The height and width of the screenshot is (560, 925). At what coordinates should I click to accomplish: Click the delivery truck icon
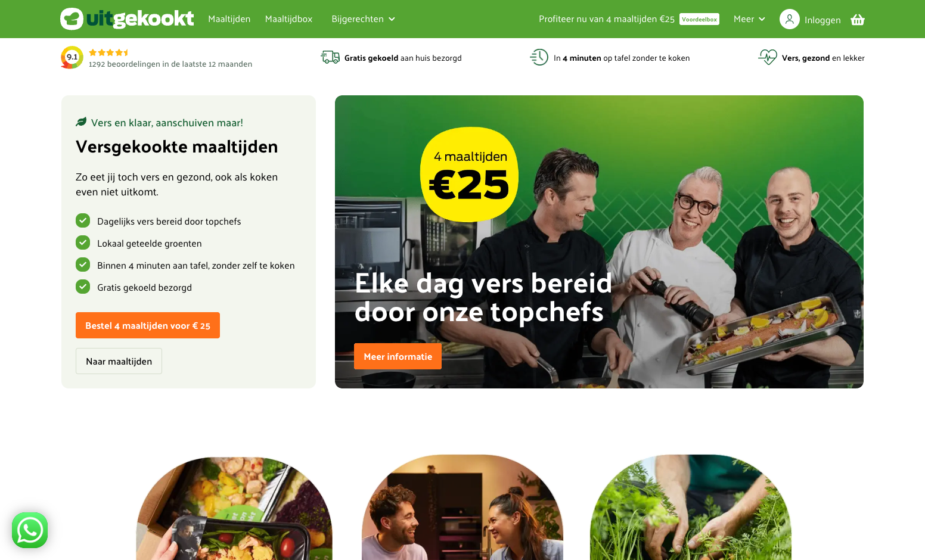click(x=330, y=57)
